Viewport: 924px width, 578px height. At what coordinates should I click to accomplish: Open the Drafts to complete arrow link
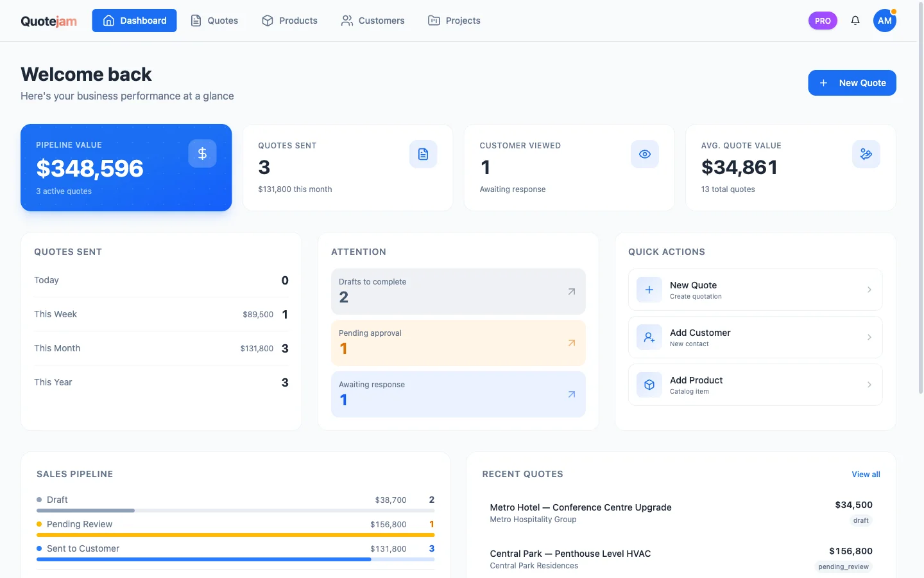pos(570,292)
